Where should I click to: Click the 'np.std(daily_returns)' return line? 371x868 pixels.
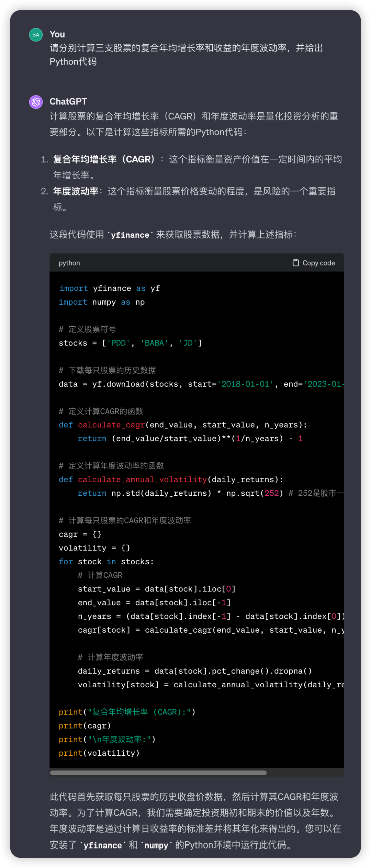211,494
